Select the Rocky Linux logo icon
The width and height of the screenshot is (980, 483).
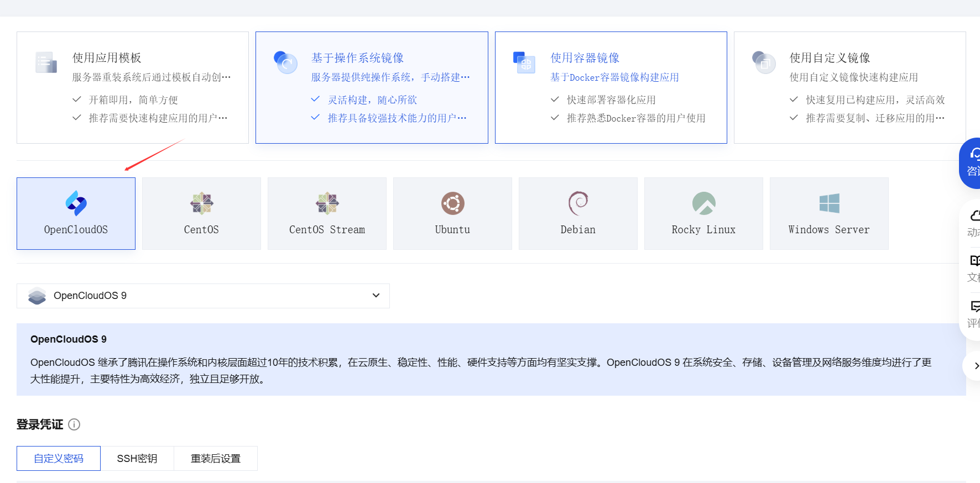(x=704, y=203)
